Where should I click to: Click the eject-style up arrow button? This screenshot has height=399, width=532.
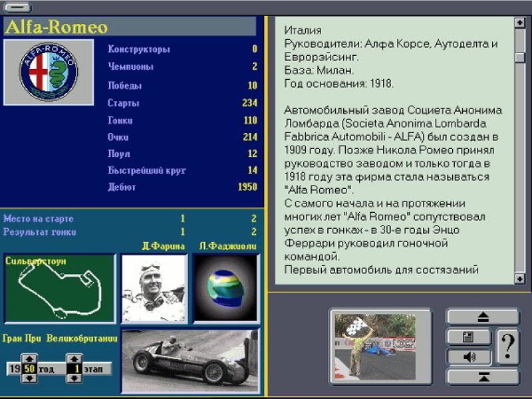tap(483, 317)
